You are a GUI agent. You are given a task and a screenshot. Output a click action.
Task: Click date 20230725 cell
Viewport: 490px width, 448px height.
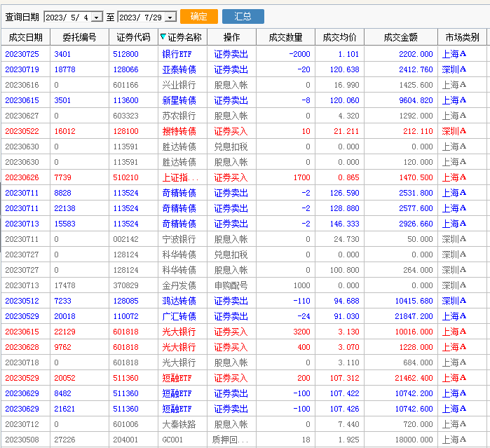pos(22,54)
